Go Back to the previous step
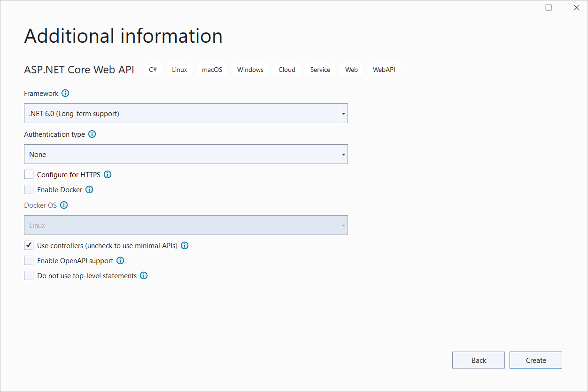The width and height of the screenshot is (588, 392). click(479, 360)
